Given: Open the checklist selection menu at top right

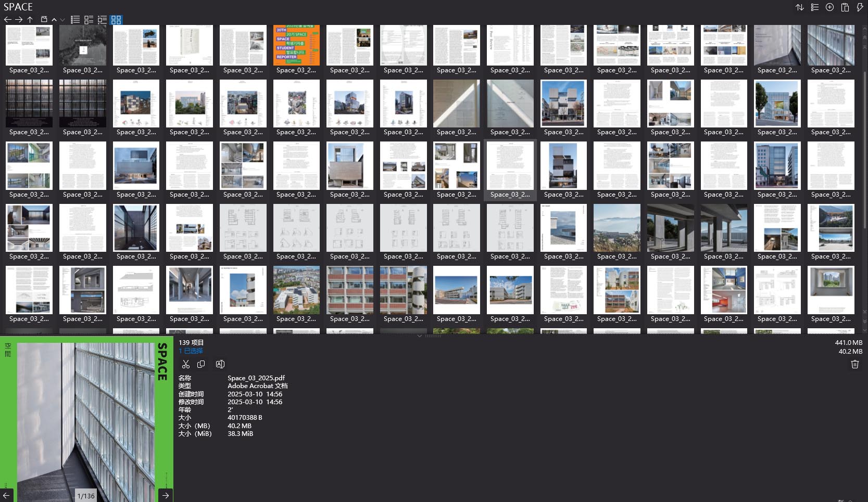Looking at the screenshot, I should click(814, 7).
